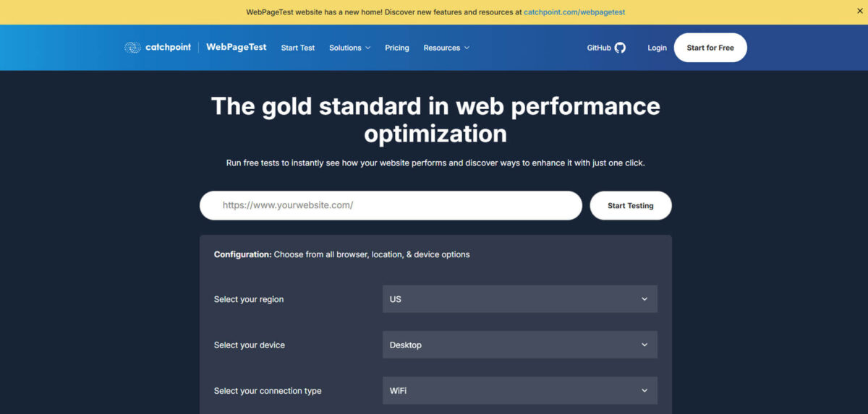
Task: Follow the catchpoint.com/webpagetest link
Action: click(x=574, y=12)
